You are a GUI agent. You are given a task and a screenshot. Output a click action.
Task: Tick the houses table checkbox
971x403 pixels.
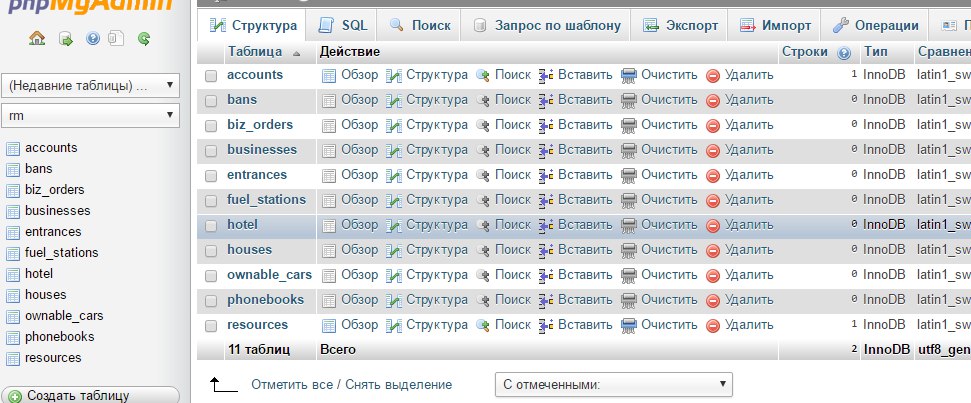(211, 251)
